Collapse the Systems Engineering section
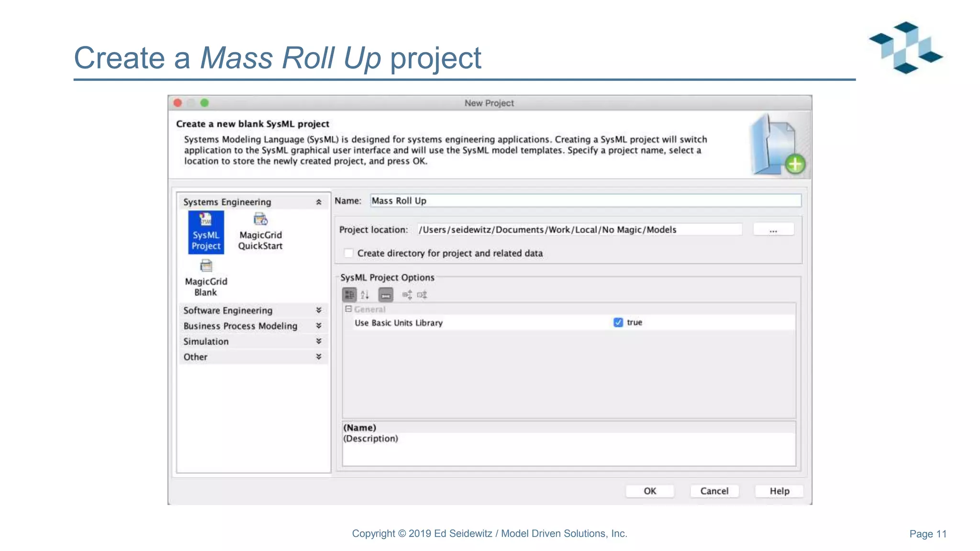 click(x=319, y=202)
